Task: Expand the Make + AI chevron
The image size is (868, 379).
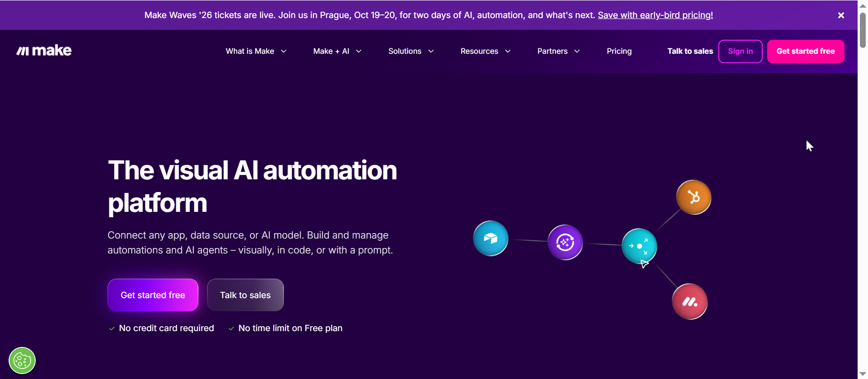Action: pyautogui.click(x=359, y=51)
